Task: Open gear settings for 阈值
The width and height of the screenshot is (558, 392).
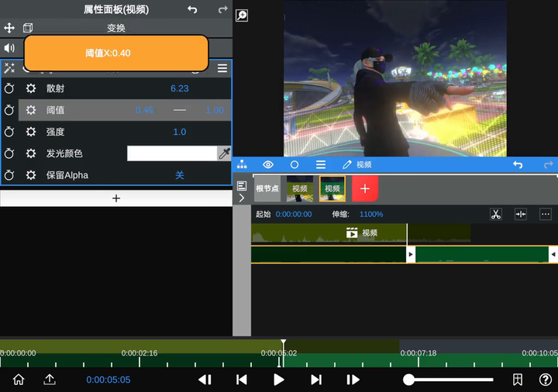Action: [x=31, y=110]
